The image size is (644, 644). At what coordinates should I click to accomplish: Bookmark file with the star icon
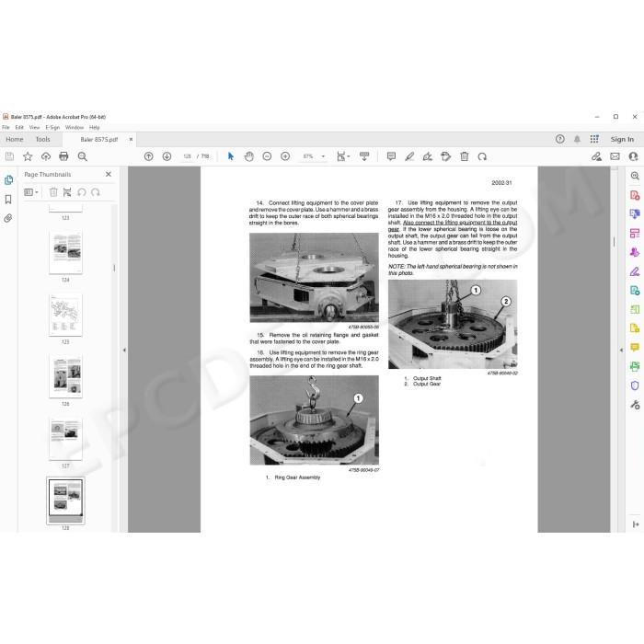click(28, 156)
